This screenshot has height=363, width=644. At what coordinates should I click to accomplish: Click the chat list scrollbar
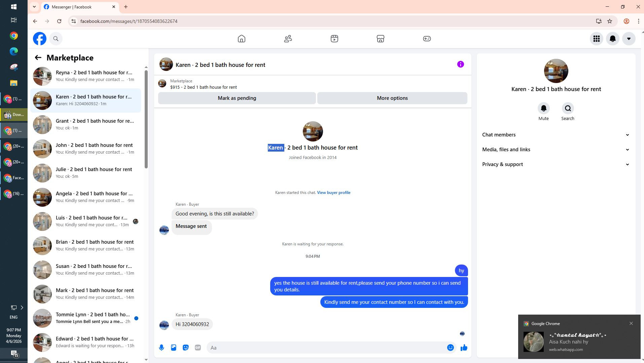[146, 119]
